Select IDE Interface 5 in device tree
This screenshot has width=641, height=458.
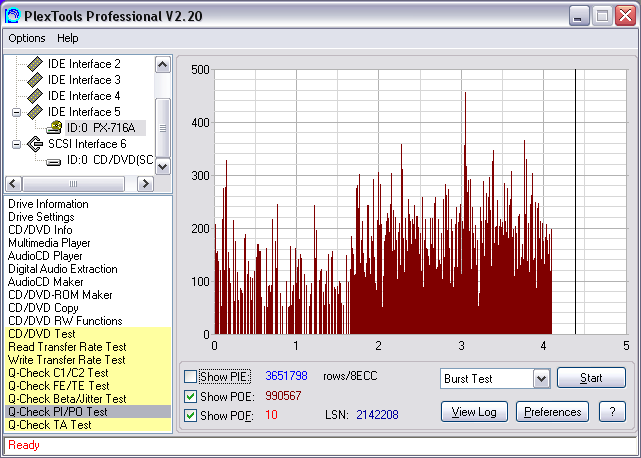(x=84, y=112)
